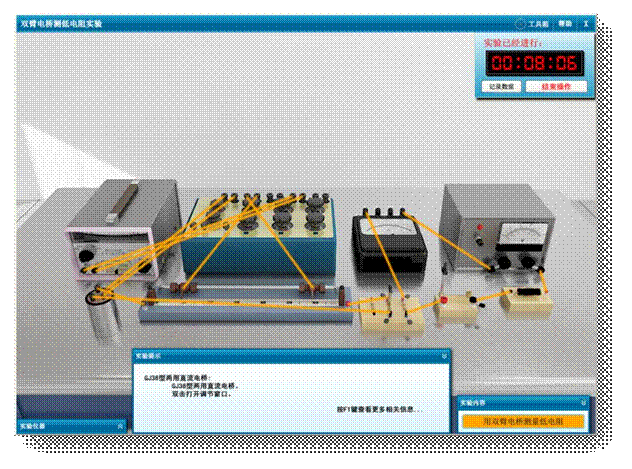Click the small box on far right
The height and width of the screenshot is (469, 632).
525,298
